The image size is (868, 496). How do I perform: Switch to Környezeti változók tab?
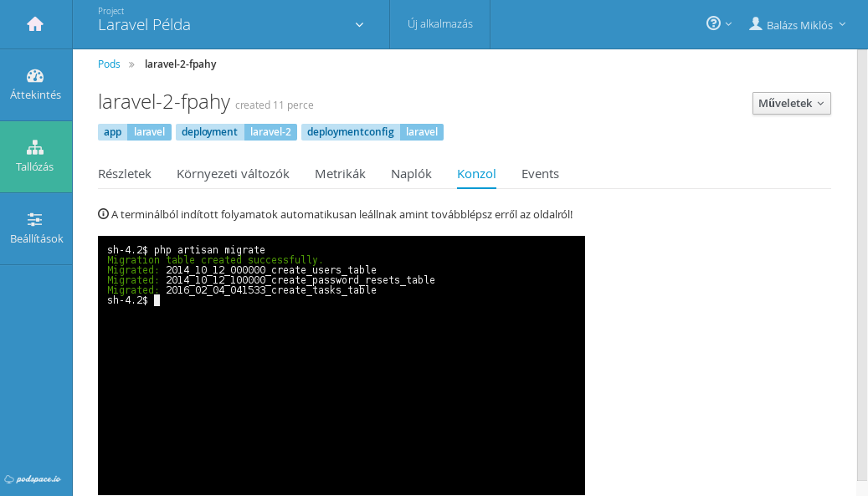point(233,174)
